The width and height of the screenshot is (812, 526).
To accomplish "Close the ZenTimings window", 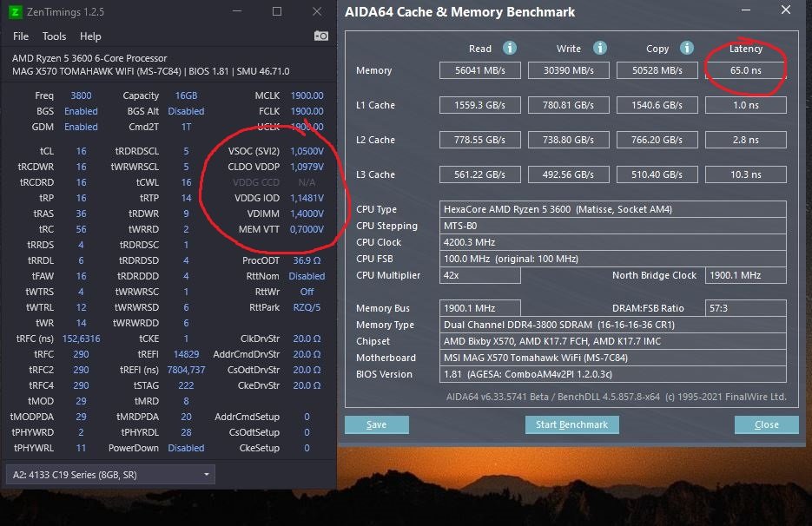I will click(317, 11).
